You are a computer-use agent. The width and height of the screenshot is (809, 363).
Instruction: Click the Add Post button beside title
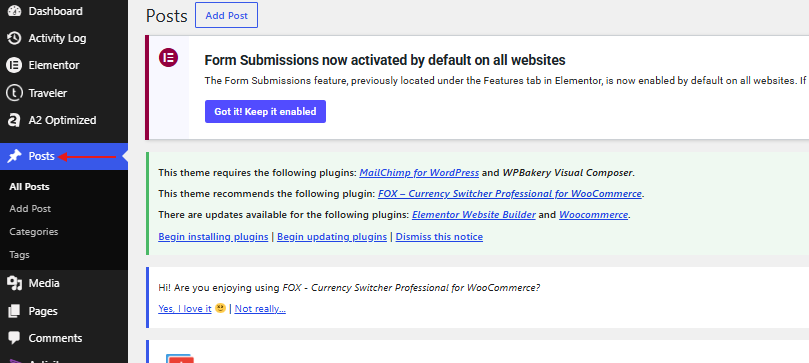click(226, 15)
